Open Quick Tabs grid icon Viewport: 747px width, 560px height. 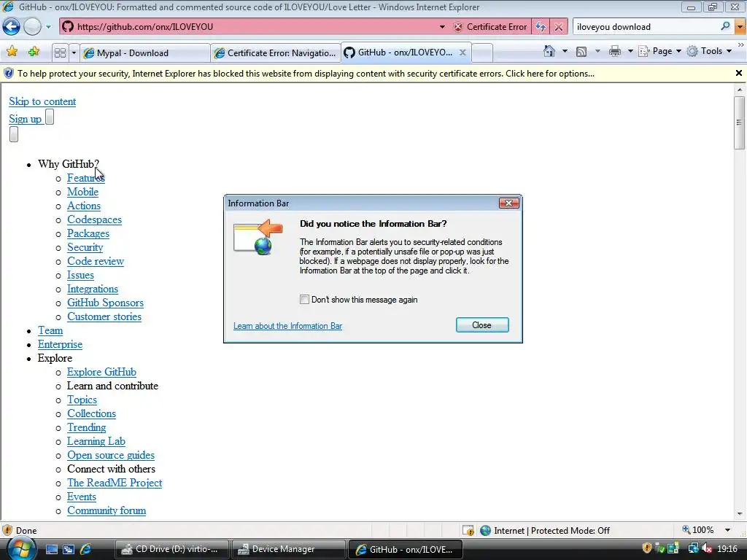60,52
